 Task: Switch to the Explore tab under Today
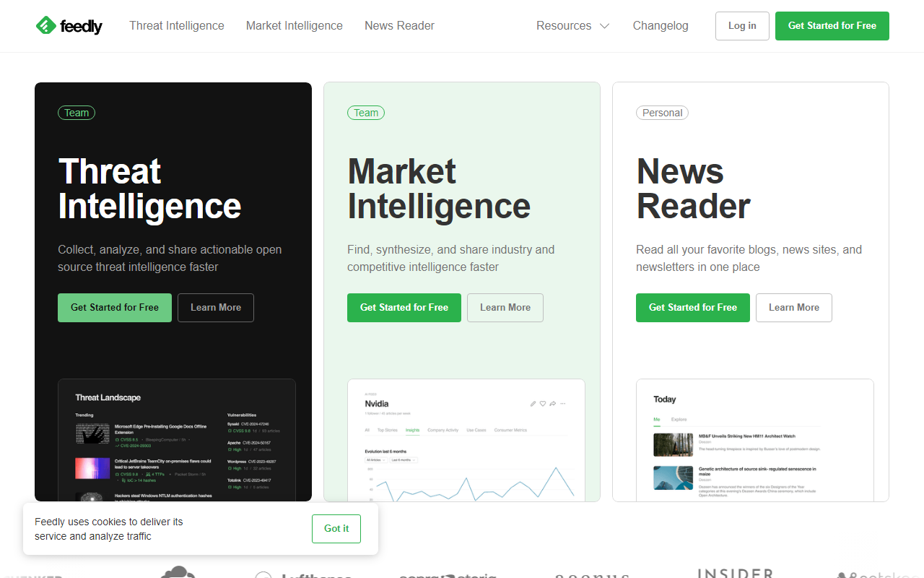[x=679, y=419]
